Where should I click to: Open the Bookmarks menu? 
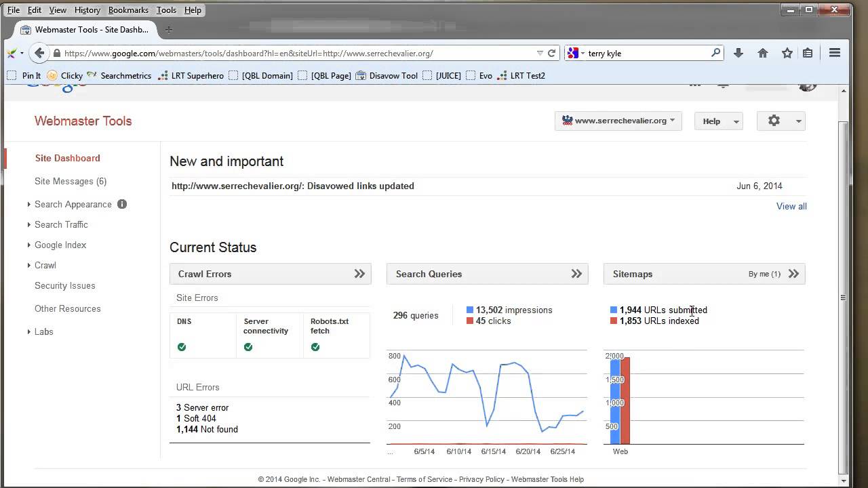(128, 10)
